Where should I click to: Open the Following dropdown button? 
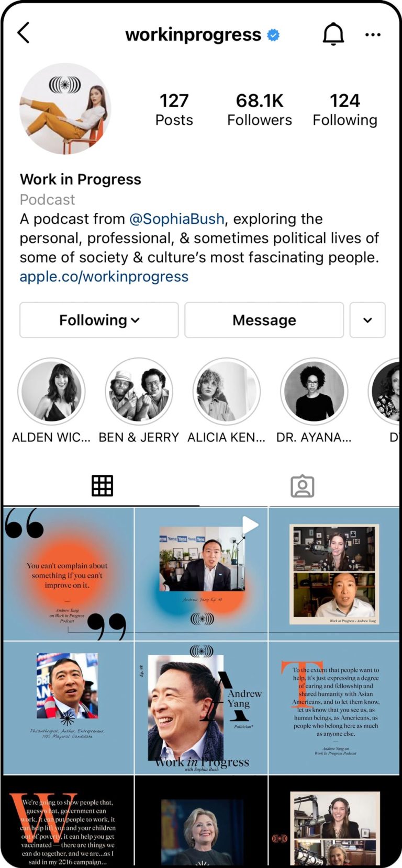click(x=99, y=320)
